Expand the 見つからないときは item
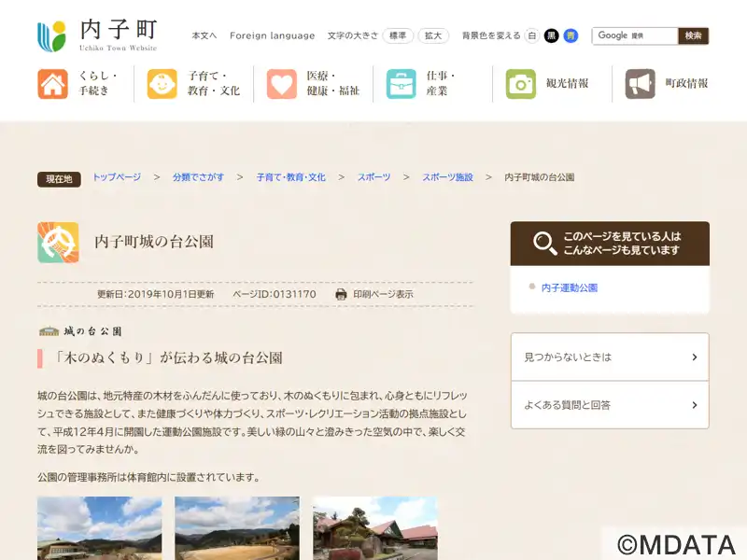The image size is (747, 560). tap(610, 357)
